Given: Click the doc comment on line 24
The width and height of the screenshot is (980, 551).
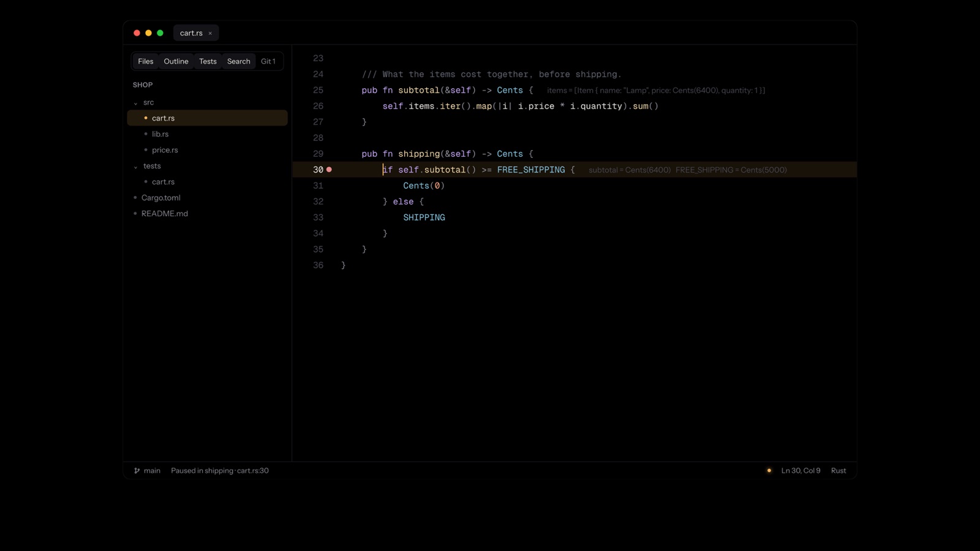Looking at the screenshot, I should (492, 74).
